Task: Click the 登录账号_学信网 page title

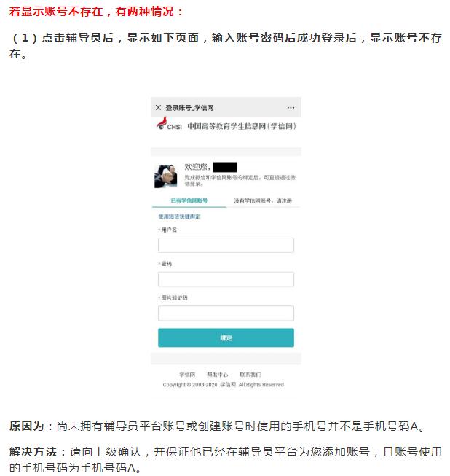Action: coord(189,108)
